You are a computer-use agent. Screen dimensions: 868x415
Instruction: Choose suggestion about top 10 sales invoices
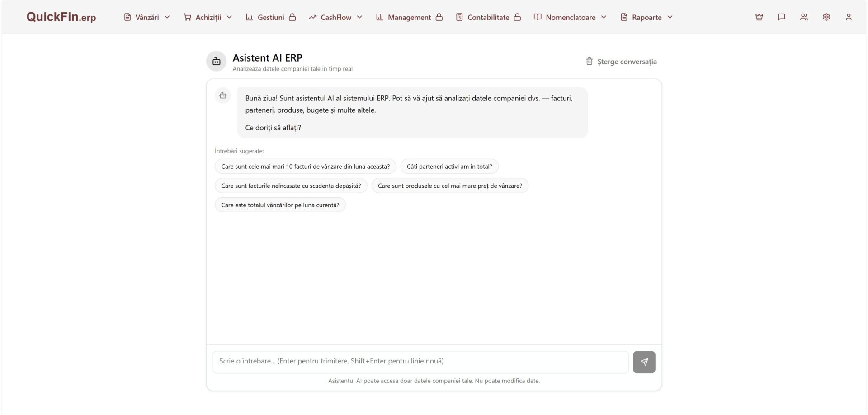(x=305, y=167)
